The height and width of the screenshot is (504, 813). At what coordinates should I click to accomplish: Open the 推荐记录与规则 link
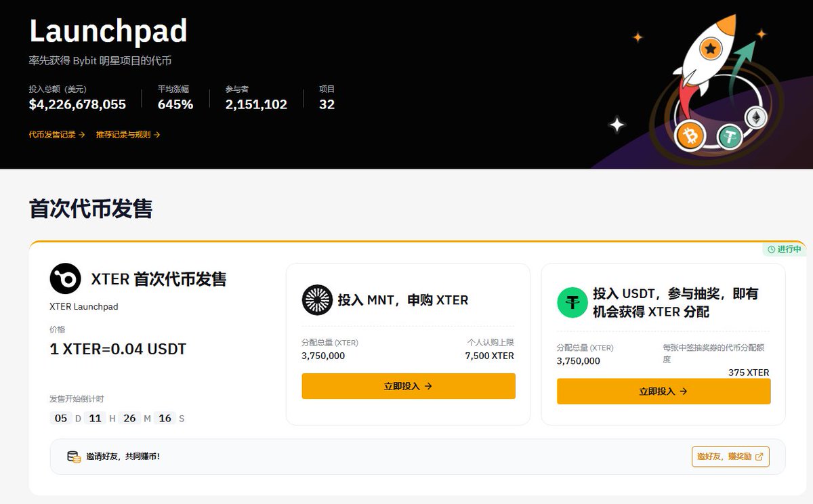128,135
